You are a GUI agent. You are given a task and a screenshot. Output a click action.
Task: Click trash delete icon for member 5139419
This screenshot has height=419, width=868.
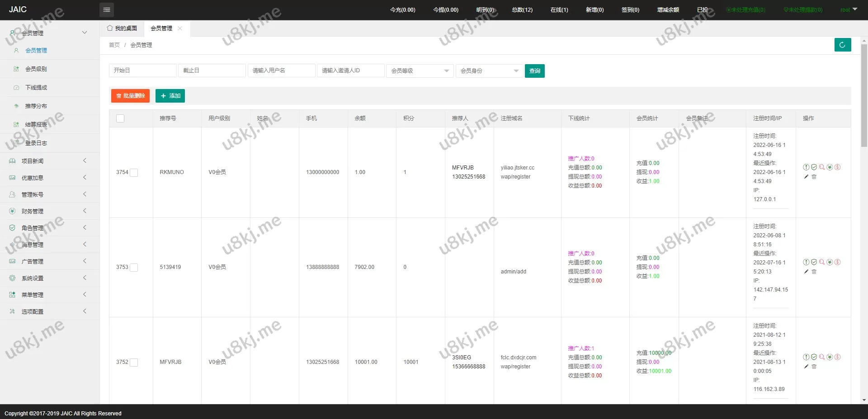click(814, 272)
